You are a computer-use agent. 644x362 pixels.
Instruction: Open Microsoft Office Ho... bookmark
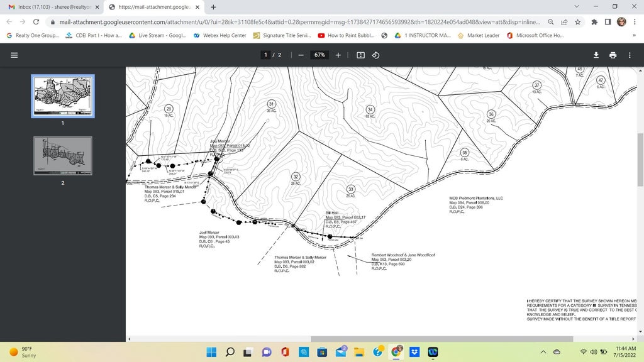coord(535,35)
